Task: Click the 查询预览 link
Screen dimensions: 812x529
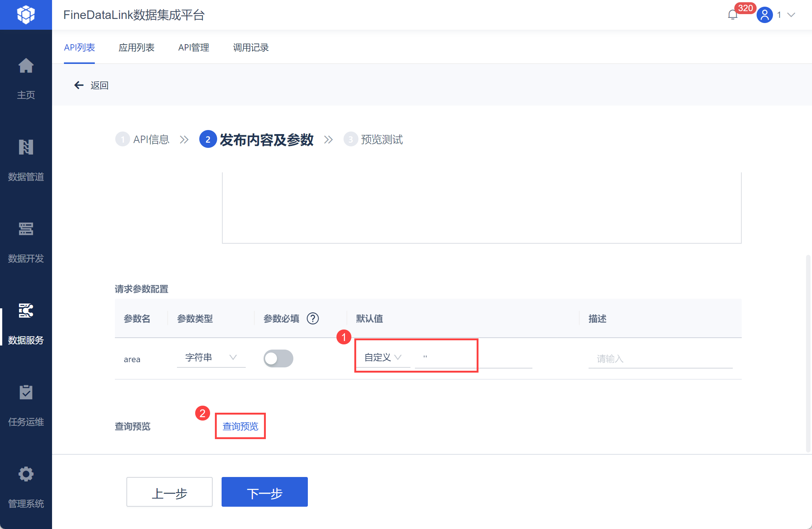Action: coord(240,426)
